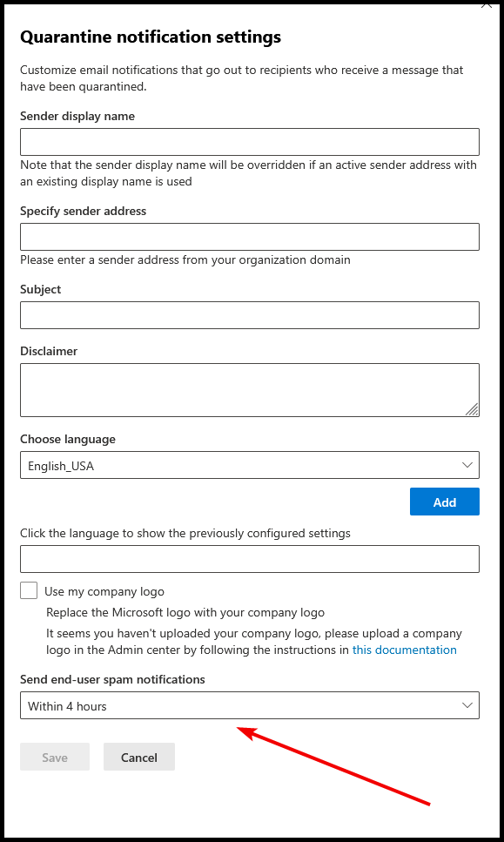
Task: Click the Disclaimer box resize grip icon
Action: pos(472,410)
